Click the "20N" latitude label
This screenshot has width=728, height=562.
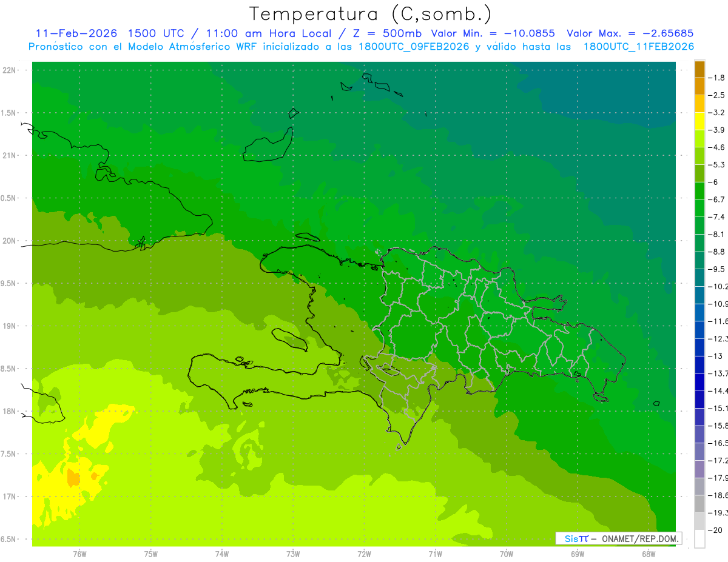[8, 241]
